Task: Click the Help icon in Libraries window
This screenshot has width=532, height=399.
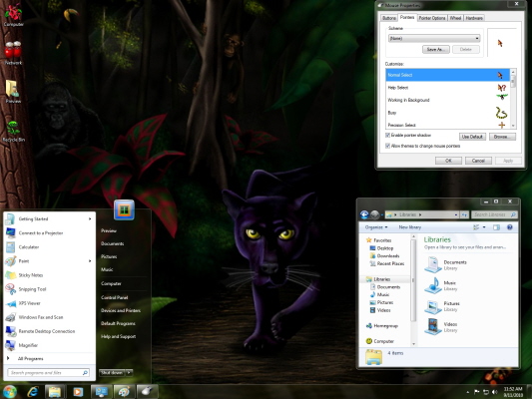Action: click(510, 227)
